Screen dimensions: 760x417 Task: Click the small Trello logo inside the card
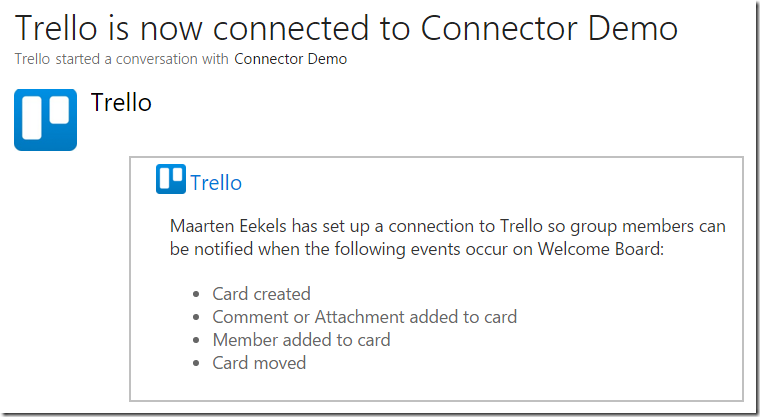(171, 179)
